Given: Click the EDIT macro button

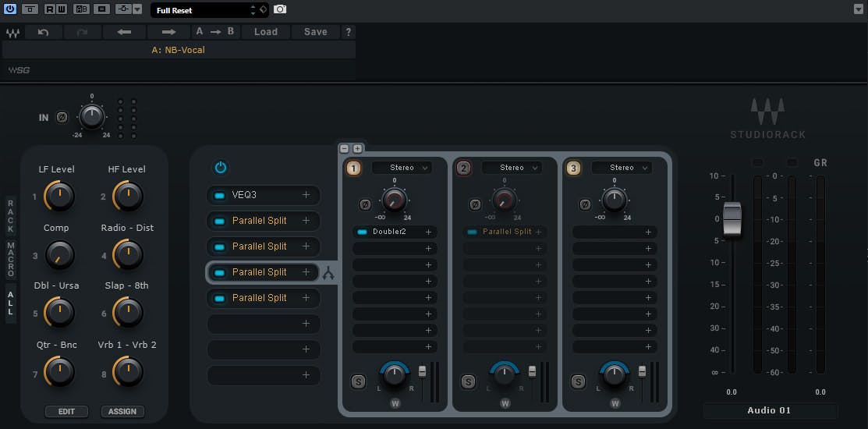Looking at the screenshot, I should coord(66,412).
